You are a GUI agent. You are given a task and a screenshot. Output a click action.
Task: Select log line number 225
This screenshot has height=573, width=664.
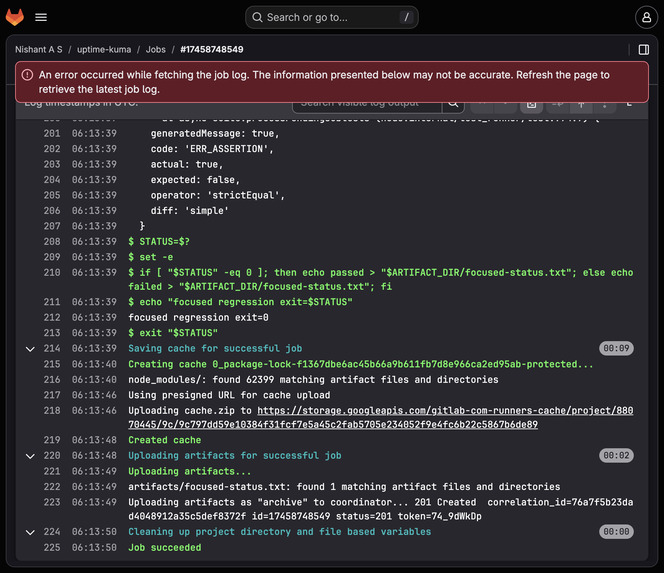pyautogui.click(x=52, y=548)
